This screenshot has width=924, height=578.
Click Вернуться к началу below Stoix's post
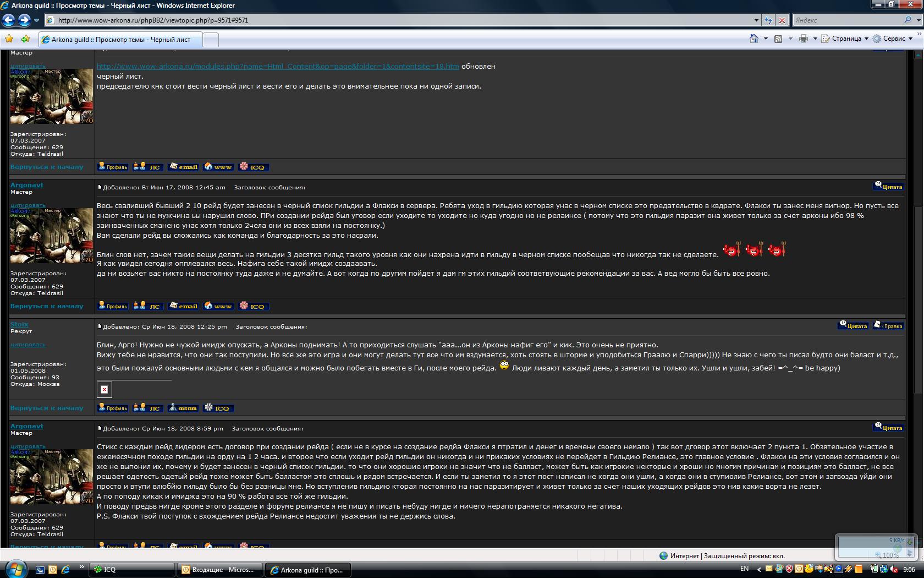(x=47, y=408)
